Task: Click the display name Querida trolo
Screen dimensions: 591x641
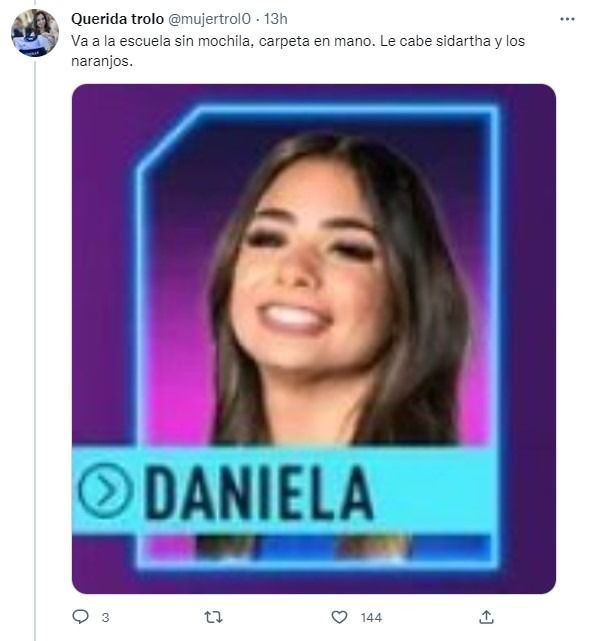Action: point(117,19)
